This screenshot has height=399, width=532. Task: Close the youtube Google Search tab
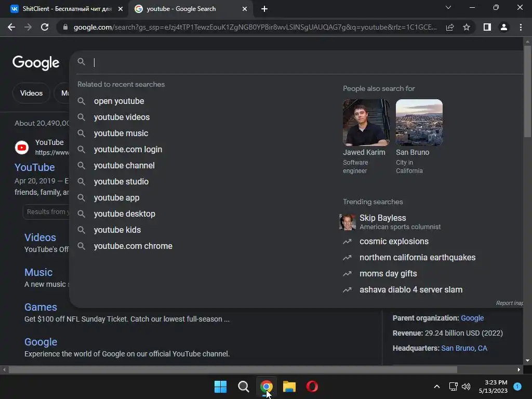coord(245,9)
